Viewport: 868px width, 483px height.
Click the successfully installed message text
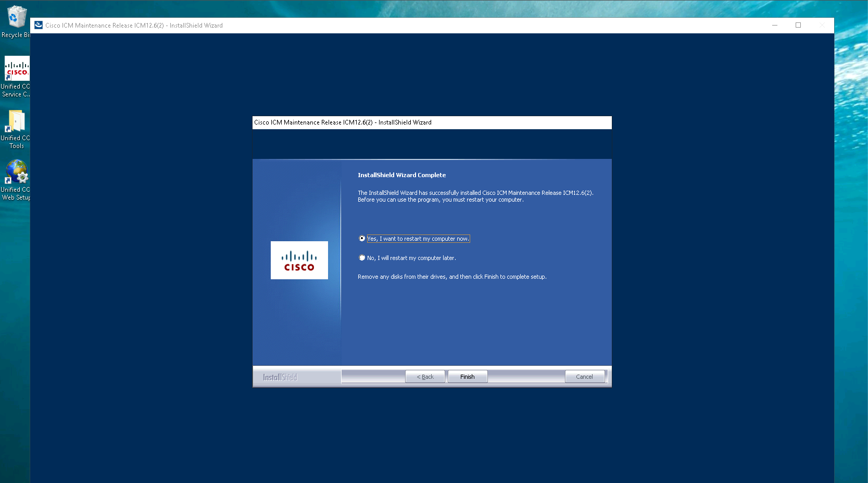(475, 196)
